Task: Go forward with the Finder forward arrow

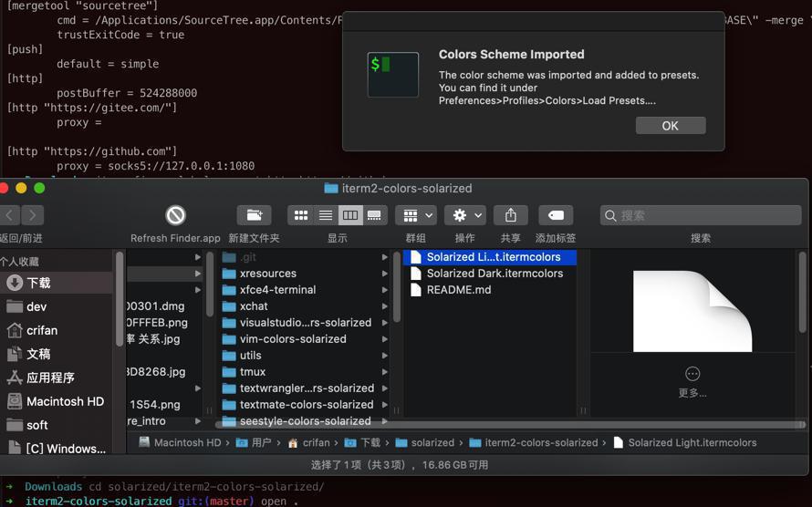Action: click(x=33, y=215)
